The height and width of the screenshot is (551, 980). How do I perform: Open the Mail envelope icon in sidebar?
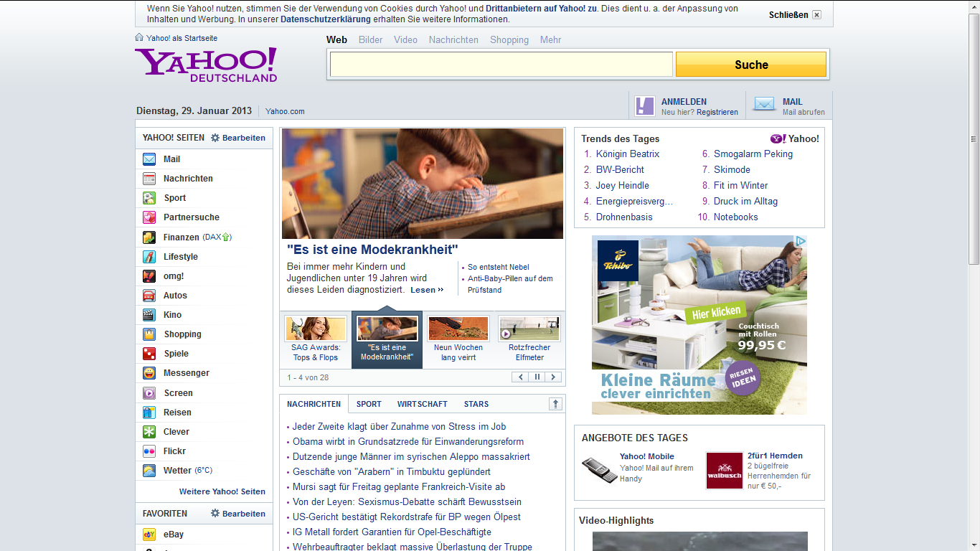click(149, 159)
